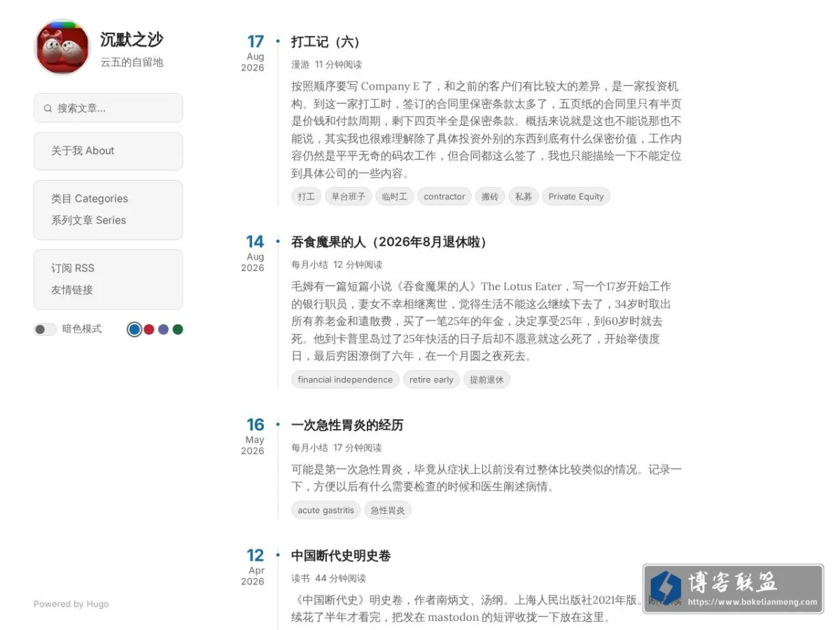Open 每月小结 category under 吞食魔果的人
This screenshot has width=840, height=630.
click(x=309, y=265)
